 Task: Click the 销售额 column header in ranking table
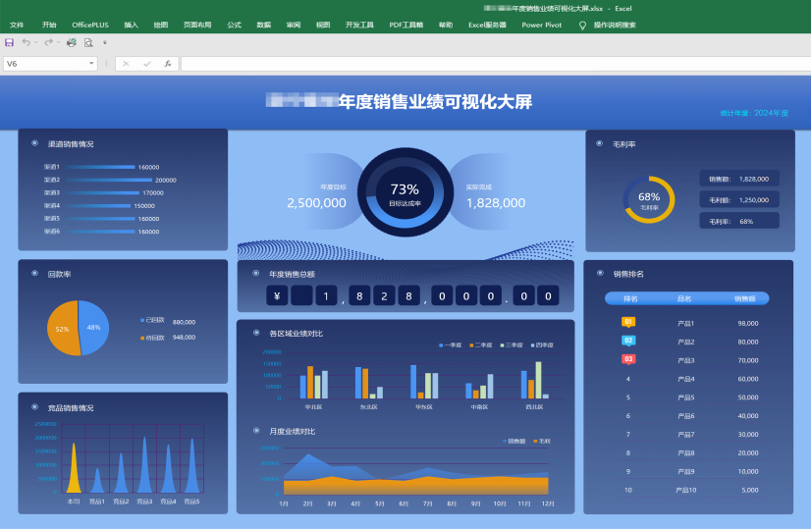(x=745, y=298)
